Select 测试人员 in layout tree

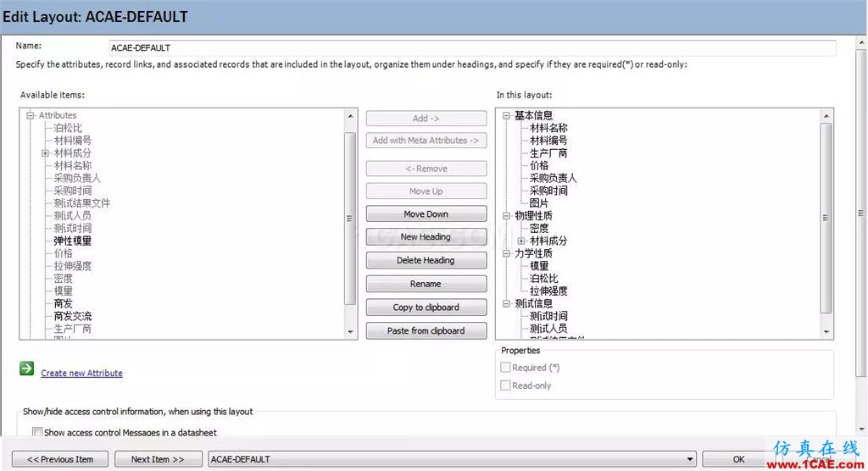[548, 329]
